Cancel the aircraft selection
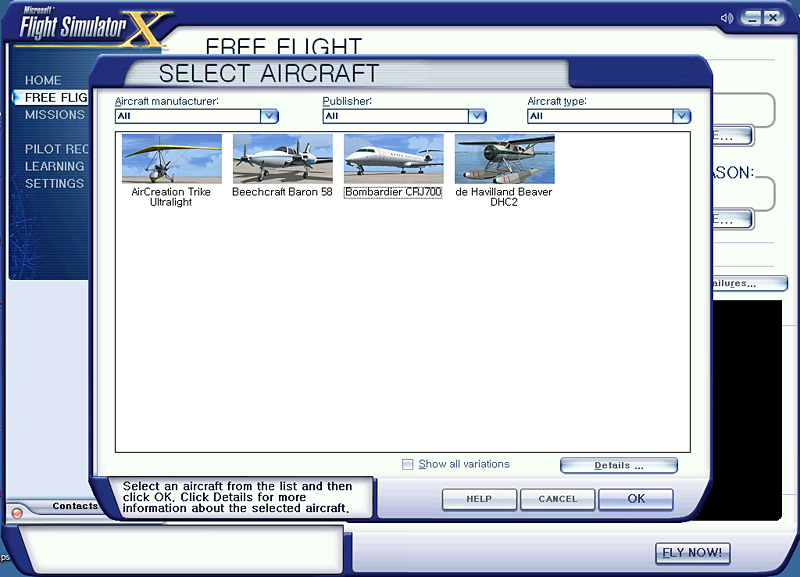The image size is (800, 577). click(x=558, y=499)
